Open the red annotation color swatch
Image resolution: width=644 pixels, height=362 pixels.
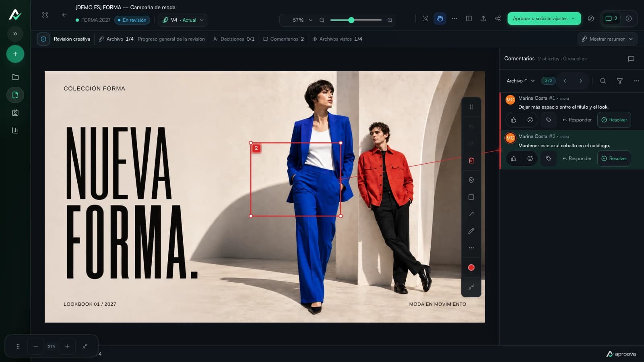471,267
